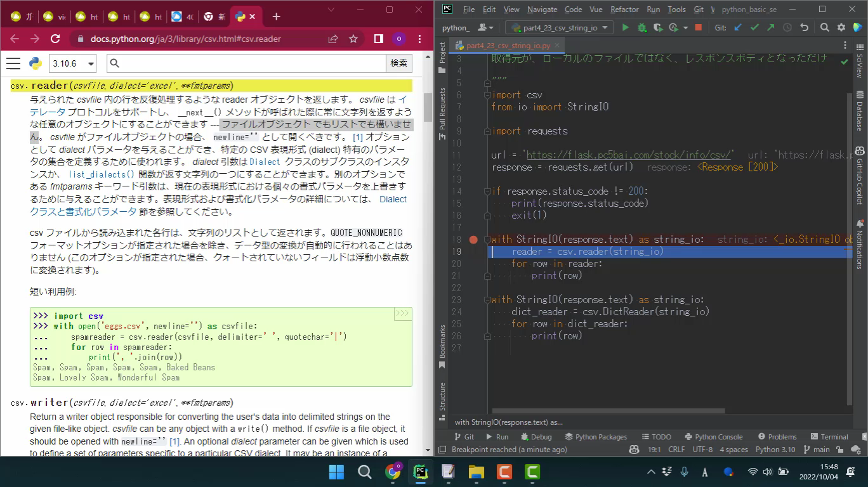The height and width of the screenshot is (487, 868).
Task: Open PyCharm Search Everywhere magnifier icon
Action: tap(824, 27)
